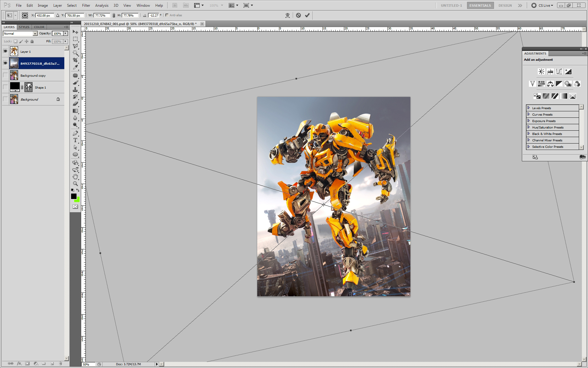This screenshot has width=588, height=368.
Task: Add a Brightness/Contrast adjustment
Action: click(541, 71)
